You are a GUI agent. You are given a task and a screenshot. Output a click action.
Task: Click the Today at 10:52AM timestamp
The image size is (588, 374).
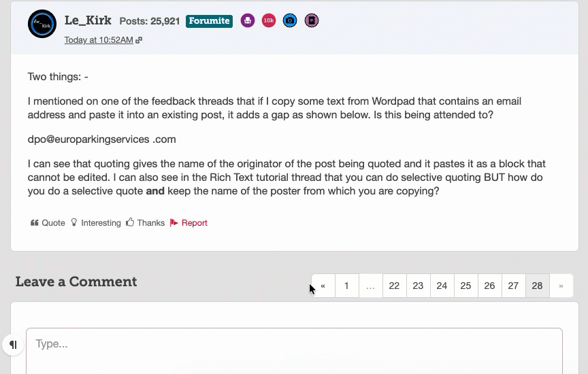[x=99, y=40]
